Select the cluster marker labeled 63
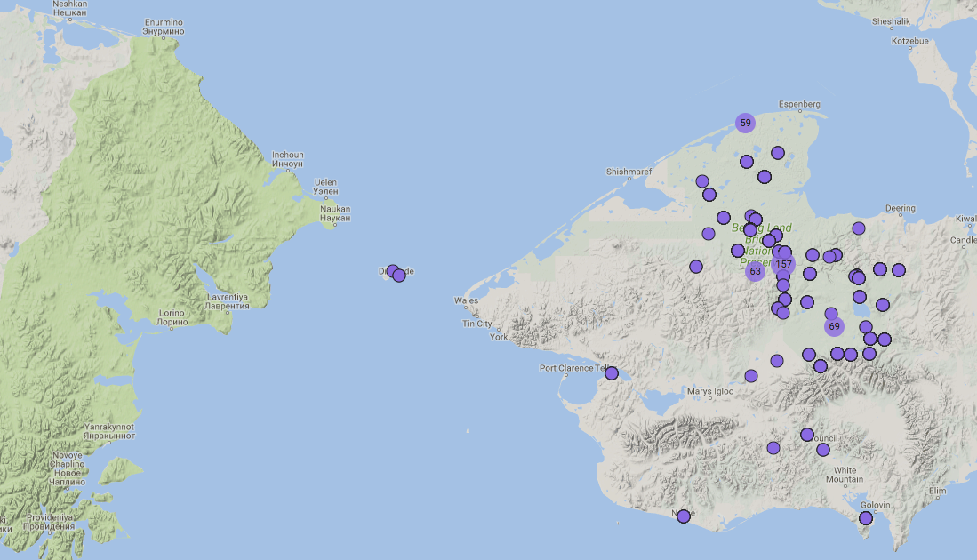This screenshot has width=977, height=560. [x=755, y=271]
